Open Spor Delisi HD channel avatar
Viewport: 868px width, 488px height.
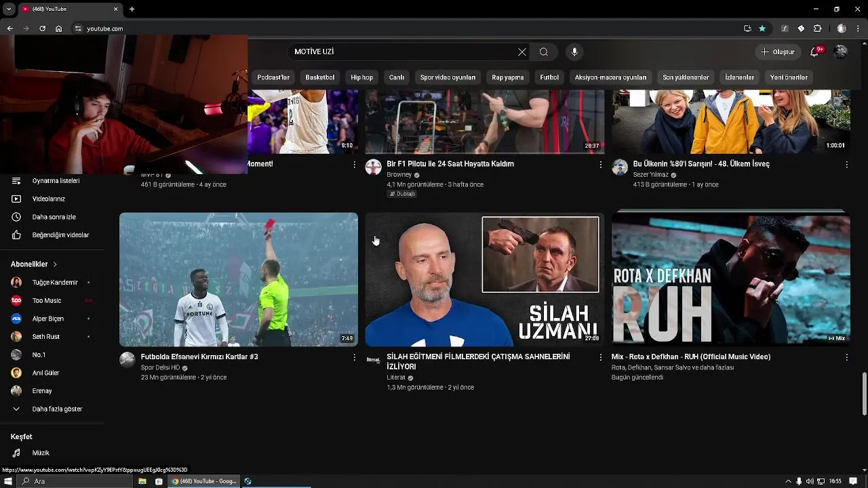127,360
